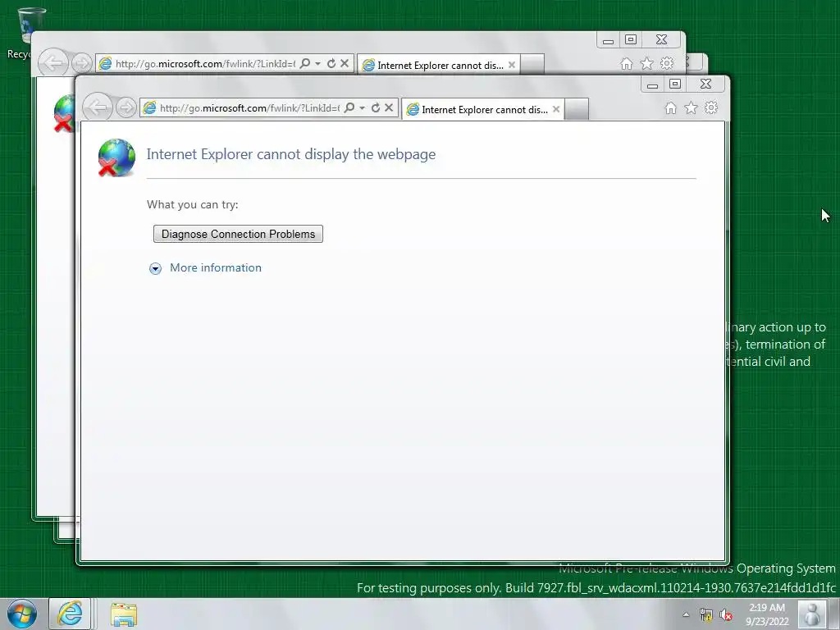
Task: Click the More information link
Action: tap(216, 268)
